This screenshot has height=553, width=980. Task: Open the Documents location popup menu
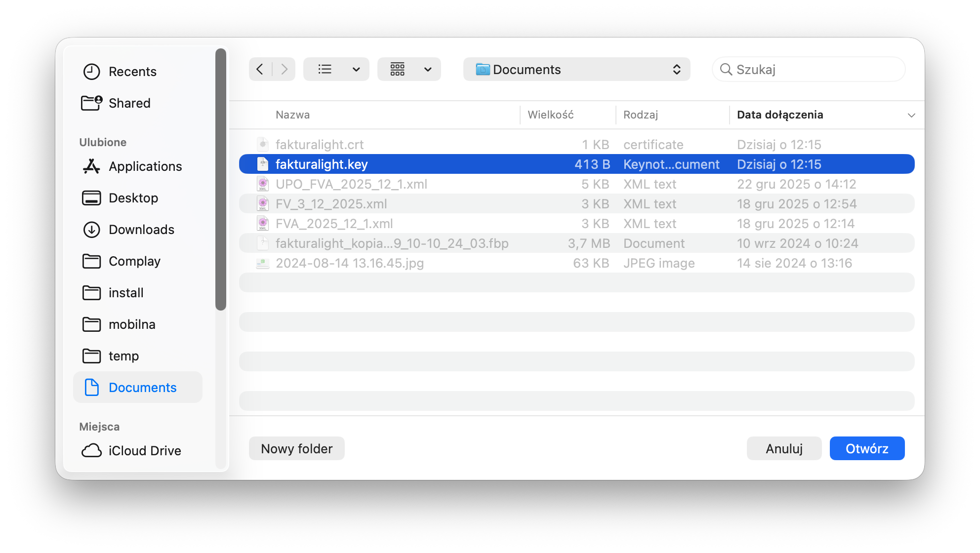[576, 69]
